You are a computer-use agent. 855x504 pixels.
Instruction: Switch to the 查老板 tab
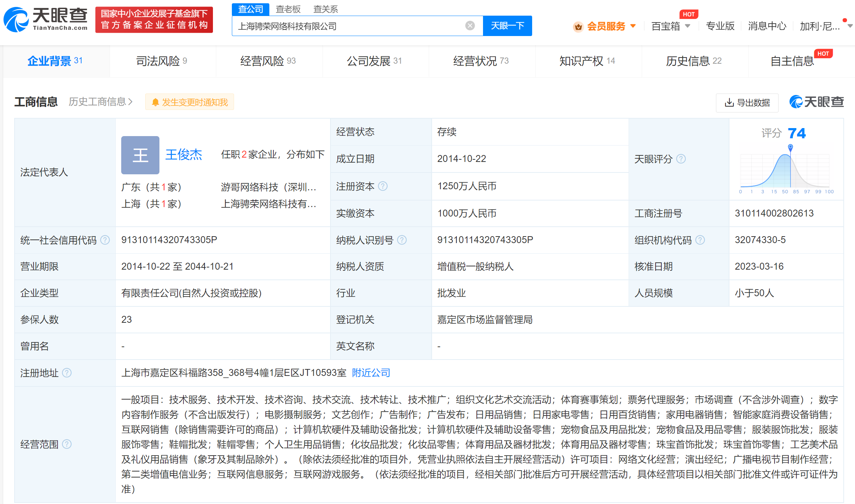(x=288, y=9)
